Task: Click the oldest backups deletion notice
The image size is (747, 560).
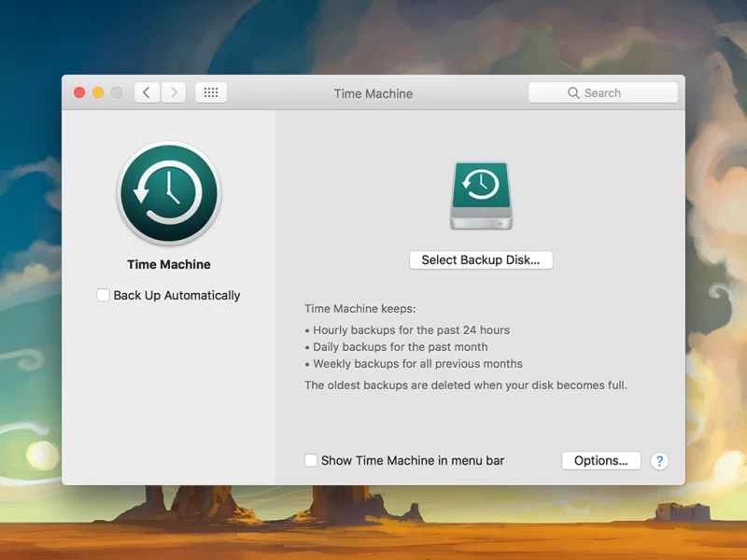Action: pyautogui.click(x=464, y=385)
